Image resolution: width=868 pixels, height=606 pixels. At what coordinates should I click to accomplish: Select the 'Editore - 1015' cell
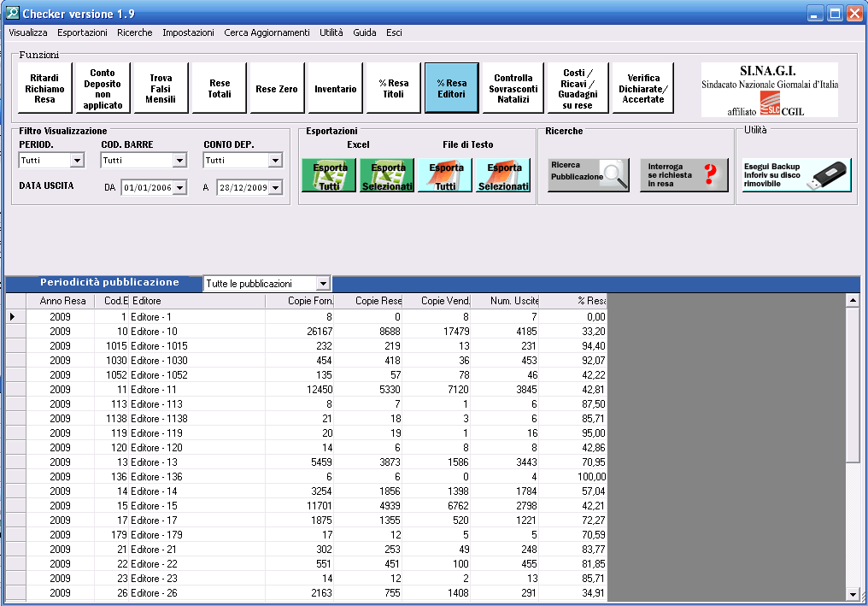[x=197, y=345]
